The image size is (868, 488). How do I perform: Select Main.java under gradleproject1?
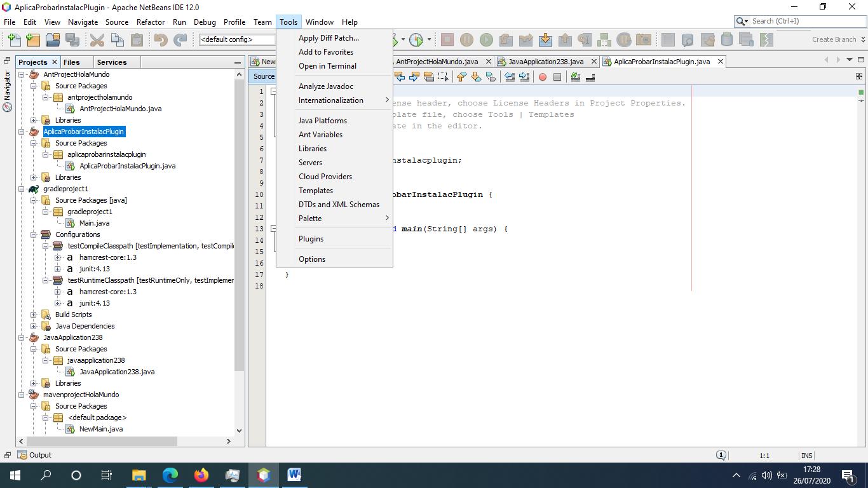tap(94, 223)
